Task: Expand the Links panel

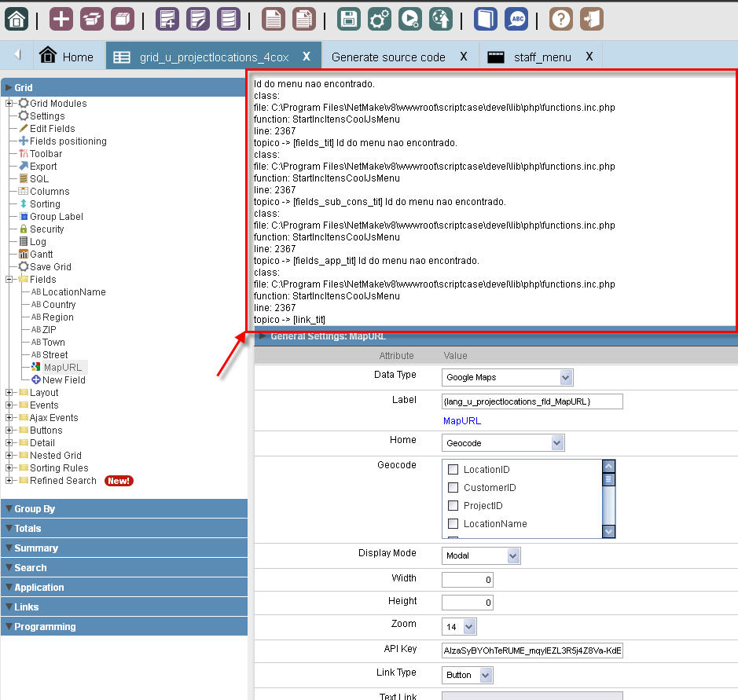Action: coord(124,607)
